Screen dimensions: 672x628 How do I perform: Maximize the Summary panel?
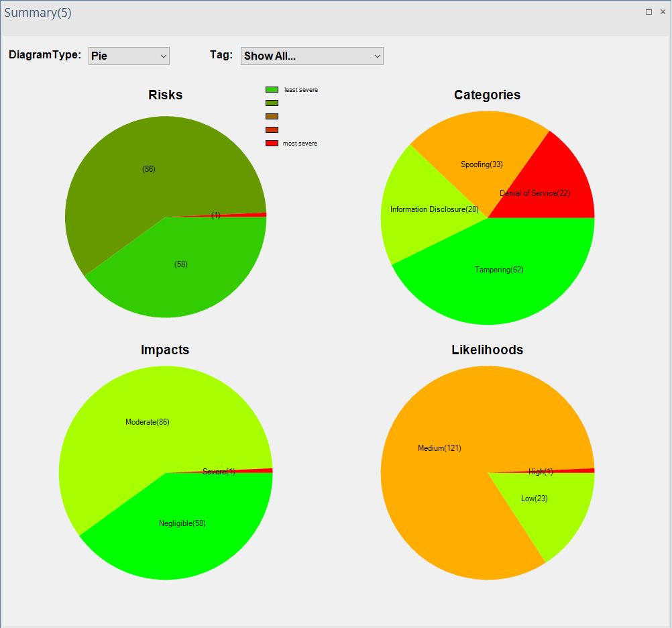[x=649, y=12]
